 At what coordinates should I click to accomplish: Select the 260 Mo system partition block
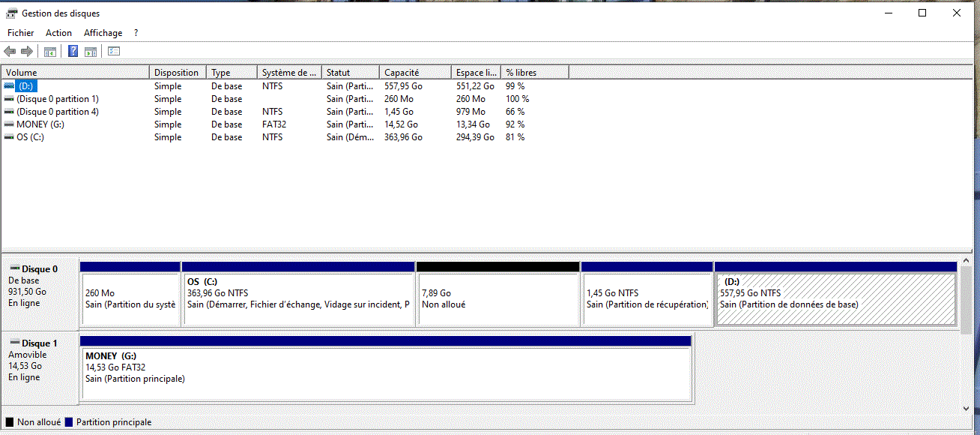[130, 294]
